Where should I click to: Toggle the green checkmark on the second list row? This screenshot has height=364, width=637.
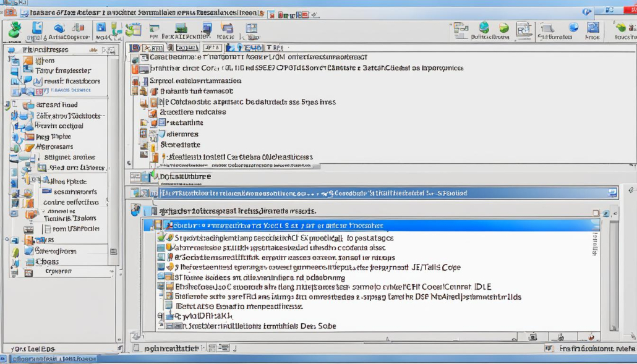(161, 237)
